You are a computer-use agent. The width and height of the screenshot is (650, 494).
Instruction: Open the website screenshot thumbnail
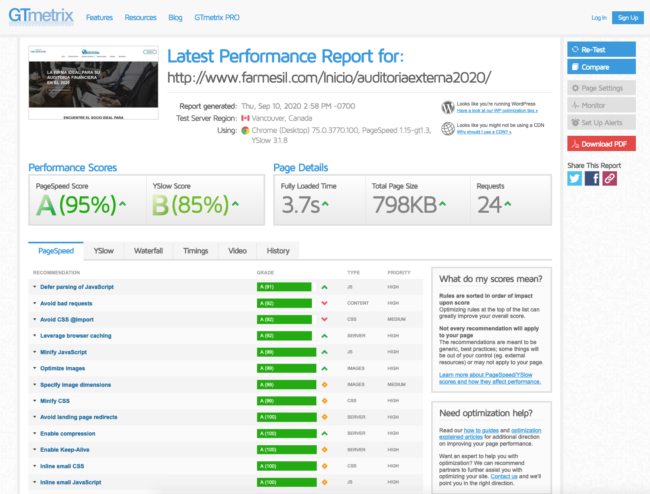click(x=93, y=79)
